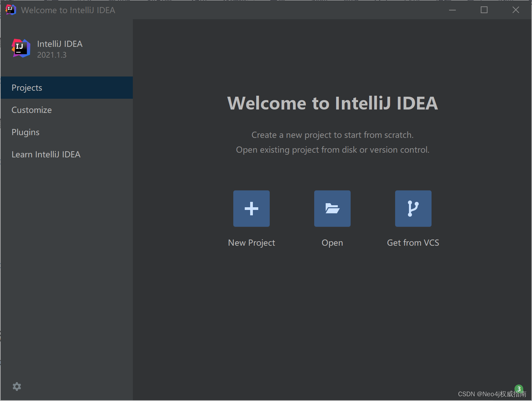Open the Plugins tab

tap(67, 132)
